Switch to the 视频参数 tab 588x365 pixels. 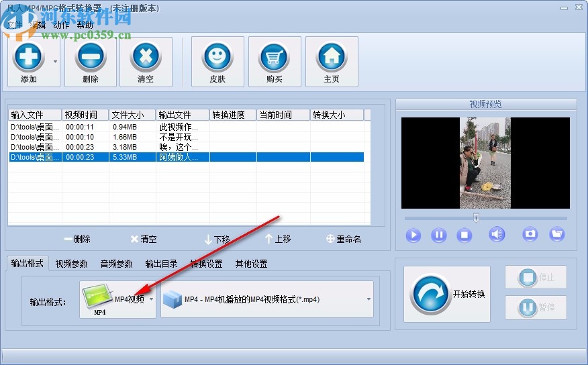click(71, 264)
